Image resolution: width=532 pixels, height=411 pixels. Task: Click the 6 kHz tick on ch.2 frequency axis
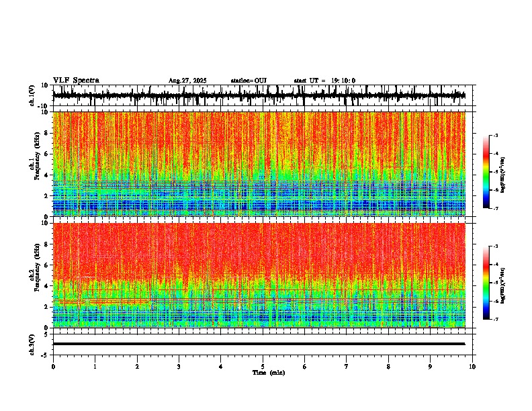[46, 265]
